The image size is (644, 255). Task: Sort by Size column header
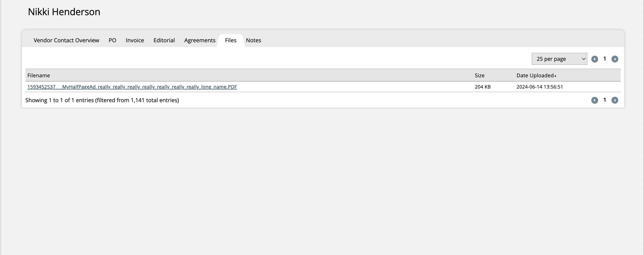tap(479, 75)
